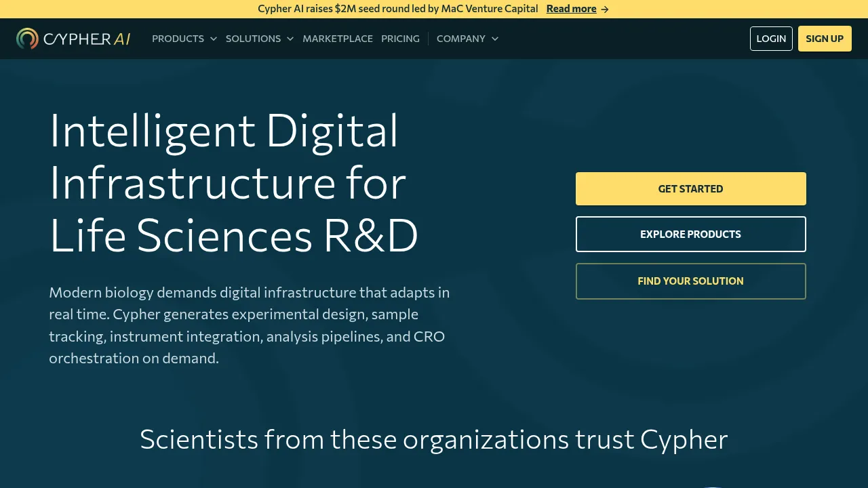Expand the Company dropdown chevron
Image resolution: width=868 pixels, height=488 pixels.
(x=495, y=39)
